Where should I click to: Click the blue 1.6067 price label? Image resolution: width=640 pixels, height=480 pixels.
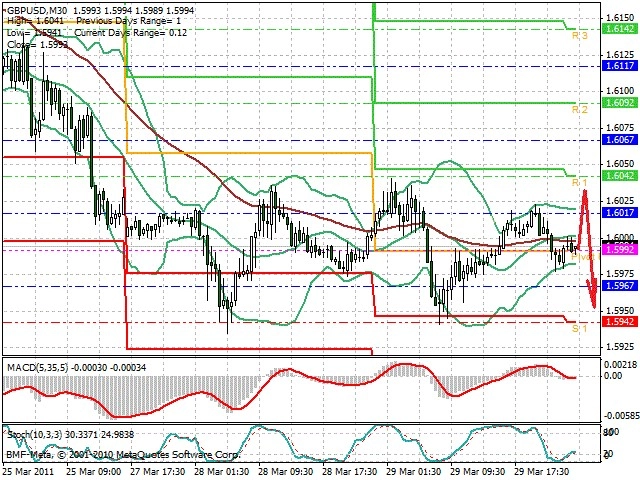coord(619,140)
